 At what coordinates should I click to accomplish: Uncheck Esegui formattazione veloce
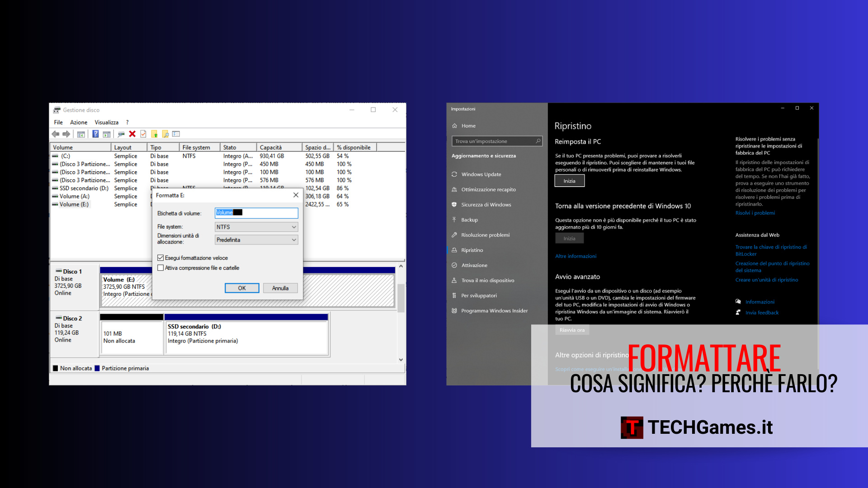point(160,258)
